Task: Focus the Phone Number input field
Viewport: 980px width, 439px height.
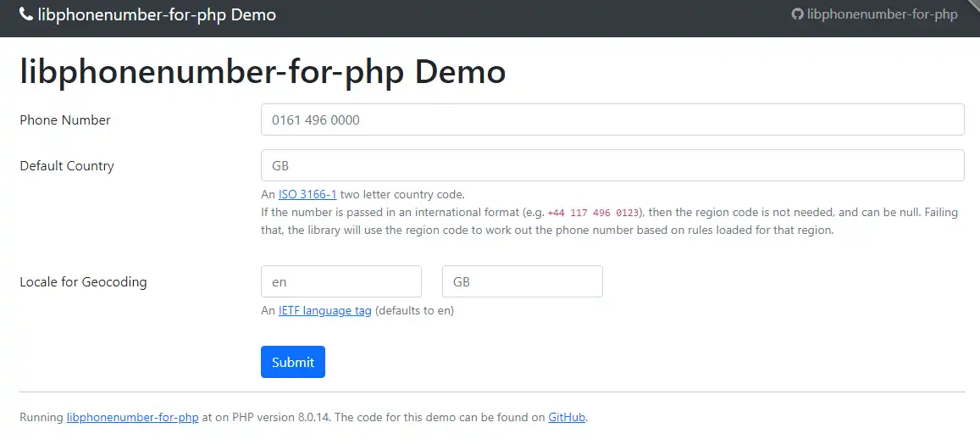Action: (612, 119)
